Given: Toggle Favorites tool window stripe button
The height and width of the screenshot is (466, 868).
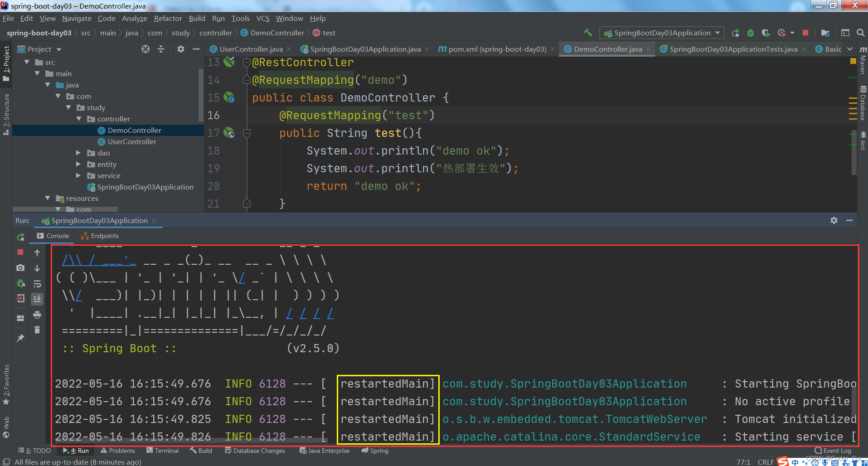Looking at the screenshot, I should pyautogui.click(x=6, y=385).
